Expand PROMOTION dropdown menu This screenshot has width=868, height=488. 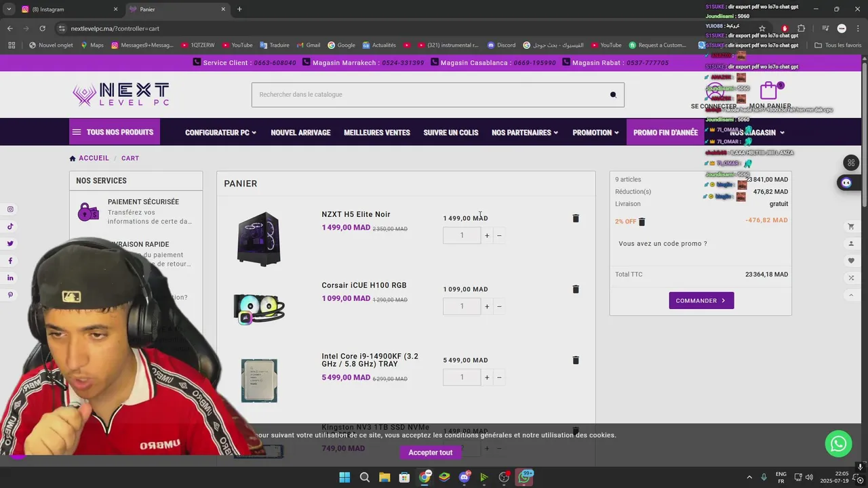point(595,133)
